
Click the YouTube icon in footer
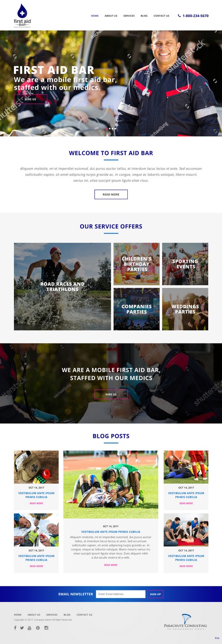click(30, 628)
